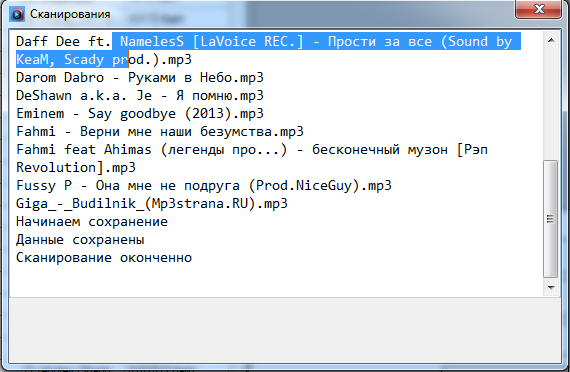Click the line 'Сканирование оконченно'
This screenshot has width=570, height=372.
(x=104, y=257)
